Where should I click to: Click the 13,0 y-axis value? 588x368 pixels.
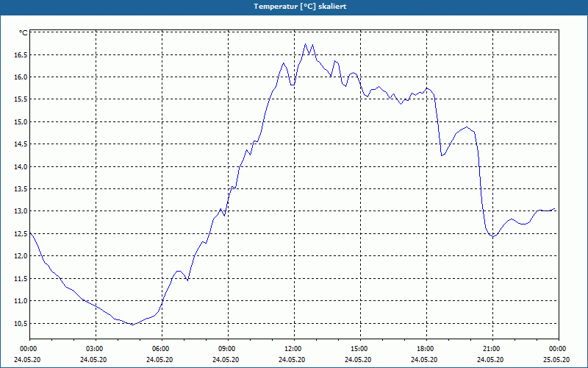pos(21,211)
